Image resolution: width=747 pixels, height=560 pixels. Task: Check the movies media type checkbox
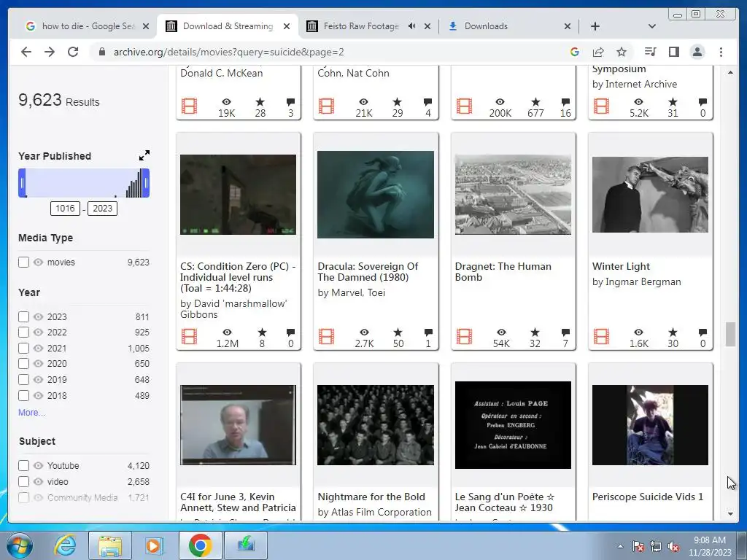coord(23,262)
